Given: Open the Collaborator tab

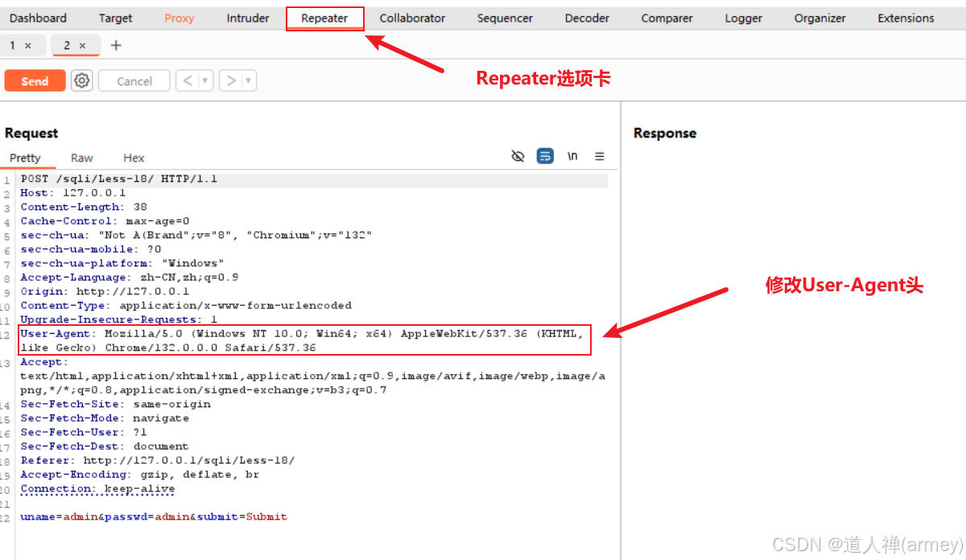Looking at the screenshot, I should click(412, 19).
